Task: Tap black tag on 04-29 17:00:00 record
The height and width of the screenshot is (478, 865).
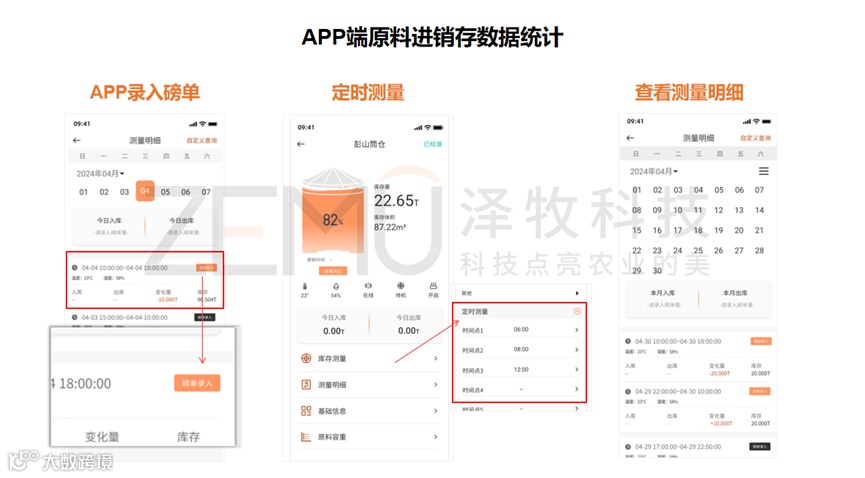Action: click(760, 447)
